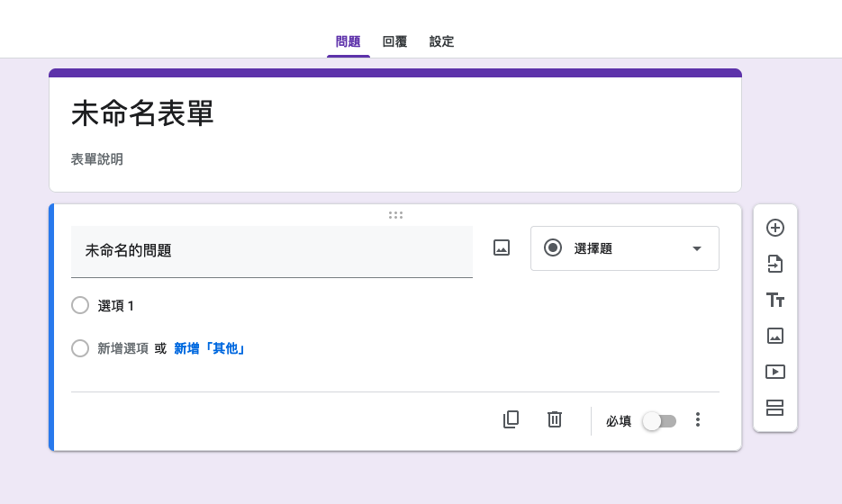The image size is (842, 504).
Task: Click the Add video icon
Action: [x=774, y=372]
